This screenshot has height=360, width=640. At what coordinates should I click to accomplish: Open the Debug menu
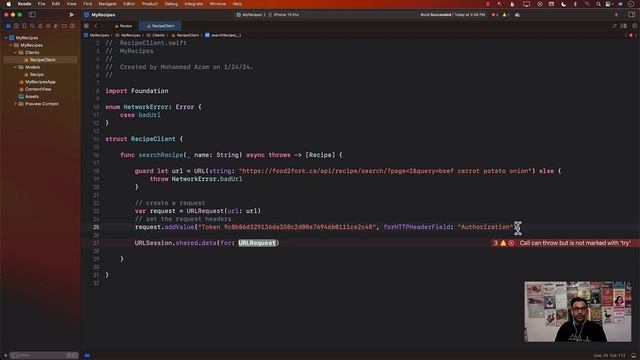click(171, 4)
